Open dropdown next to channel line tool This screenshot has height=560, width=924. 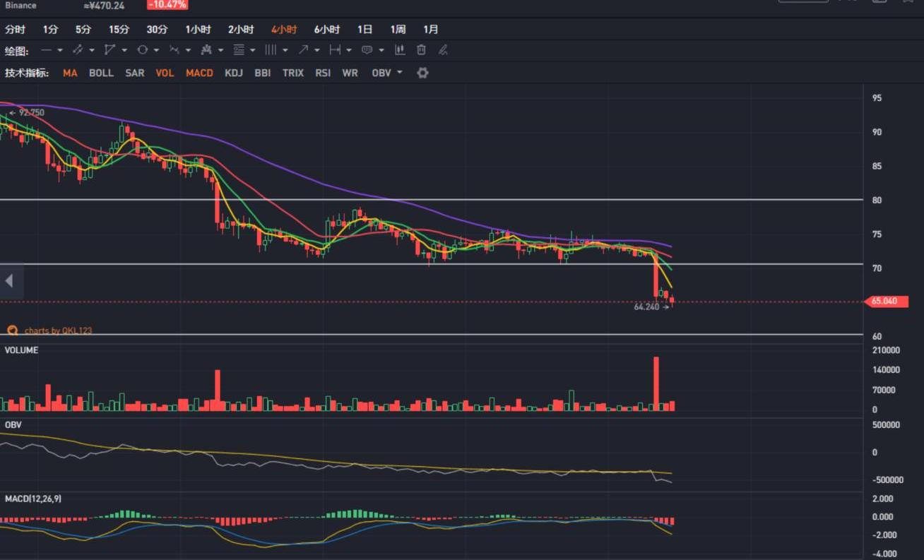92,50
